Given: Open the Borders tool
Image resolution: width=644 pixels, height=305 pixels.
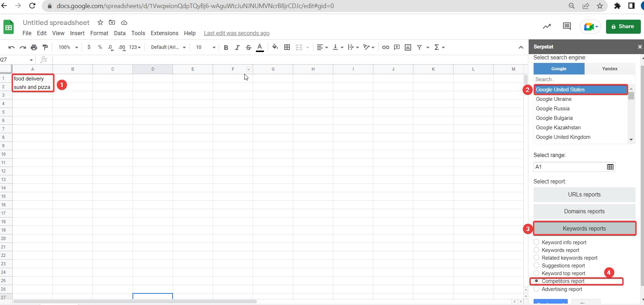Looking at the screenshot, I should [x=287, y=47].
